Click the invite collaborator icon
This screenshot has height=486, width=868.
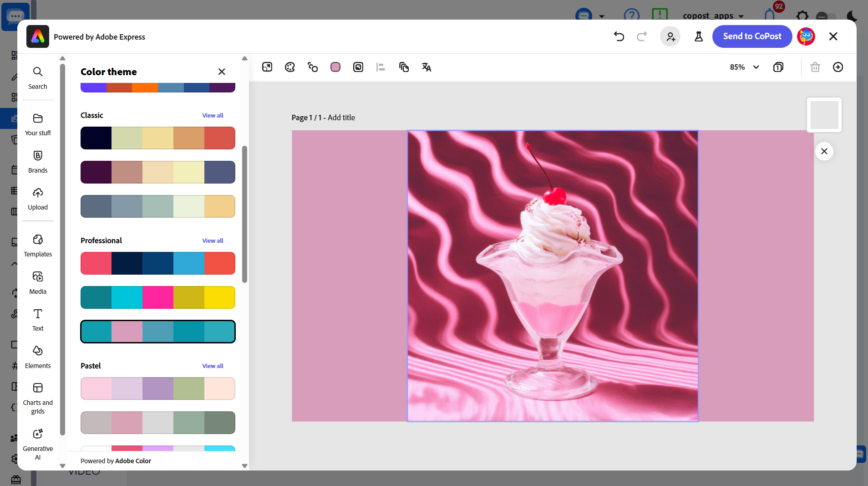[x=670, y=36]
